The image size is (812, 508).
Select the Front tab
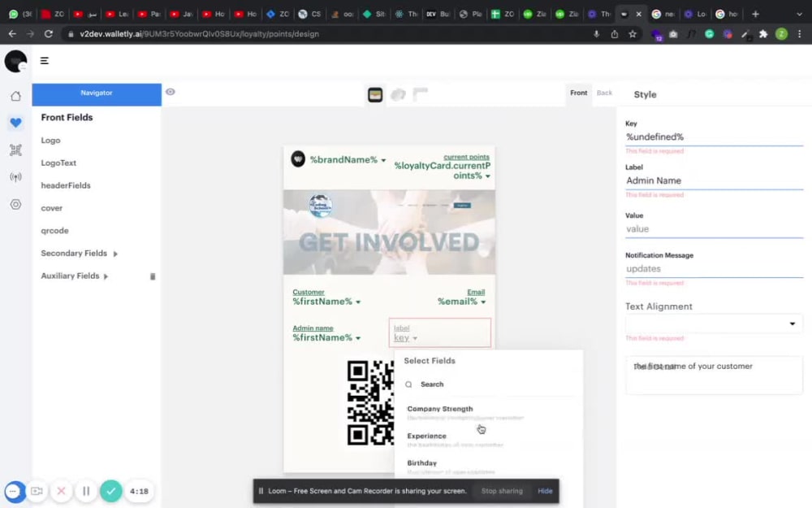pyautogui.click(x=578, y=93)
